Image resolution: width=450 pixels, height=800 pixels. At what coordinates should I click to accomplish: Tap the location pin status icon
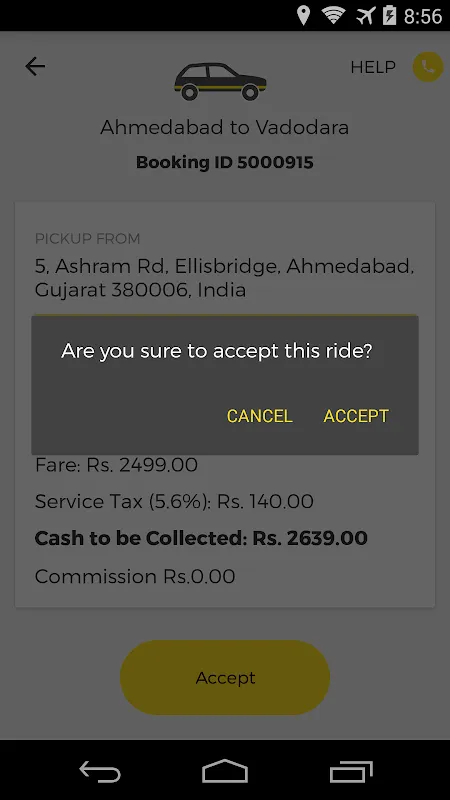click(304, 16)
